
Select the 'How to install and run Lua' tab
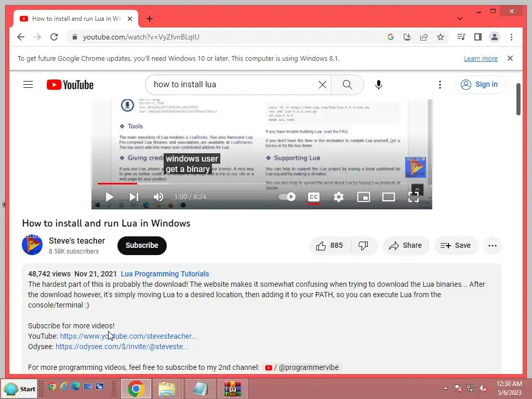tap(76, 19)
